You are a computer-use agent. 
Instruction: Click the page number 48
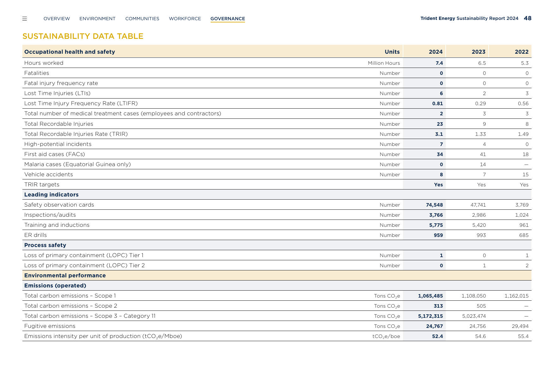(x=527, y=18)
